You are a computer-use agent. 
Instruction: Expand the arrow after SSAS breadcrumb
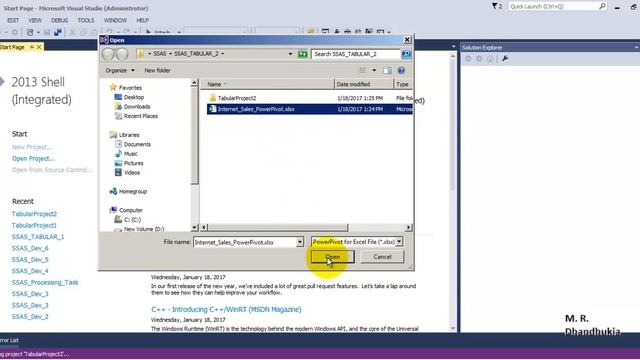click(170, 54)
